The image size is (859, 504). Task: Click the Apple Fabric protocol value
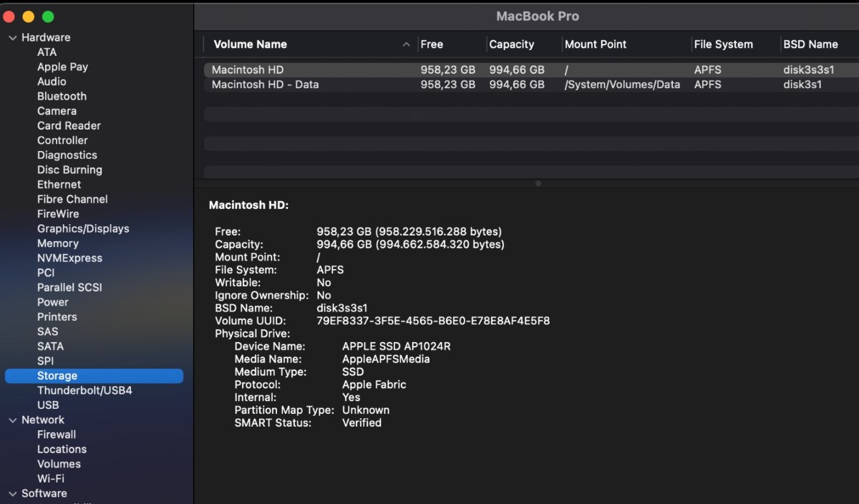click(x=374, y=384)
